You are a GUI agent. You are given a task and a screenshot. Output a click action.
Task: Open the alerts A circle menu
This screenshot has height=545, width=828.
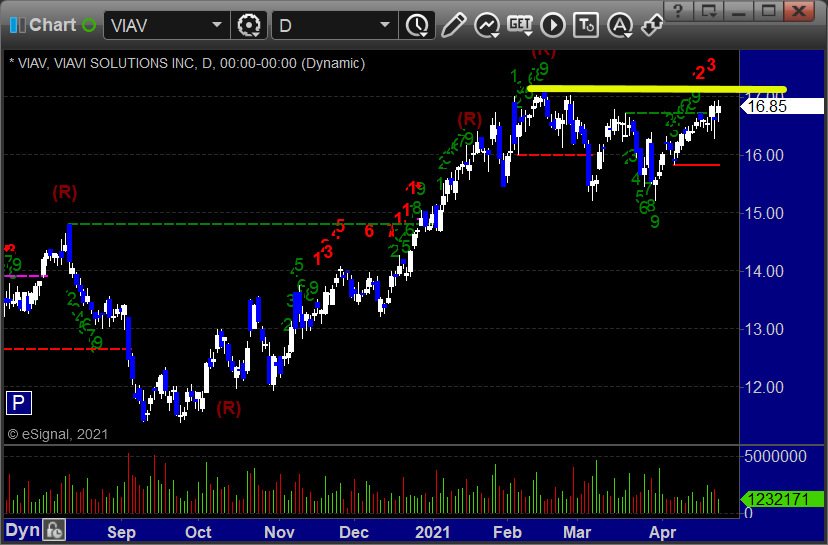[620, 25]
